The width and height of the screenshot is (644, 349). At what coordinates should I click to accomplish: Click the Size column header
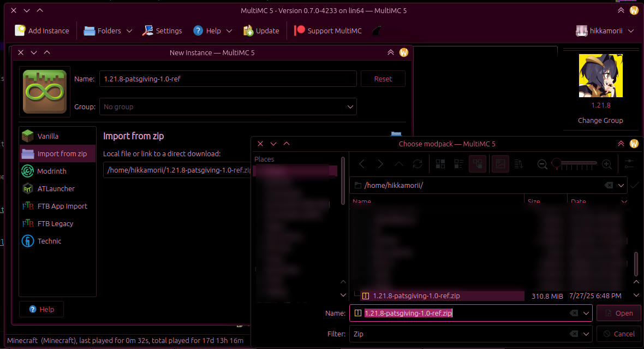pyautogui.click(x=545, y=201)
